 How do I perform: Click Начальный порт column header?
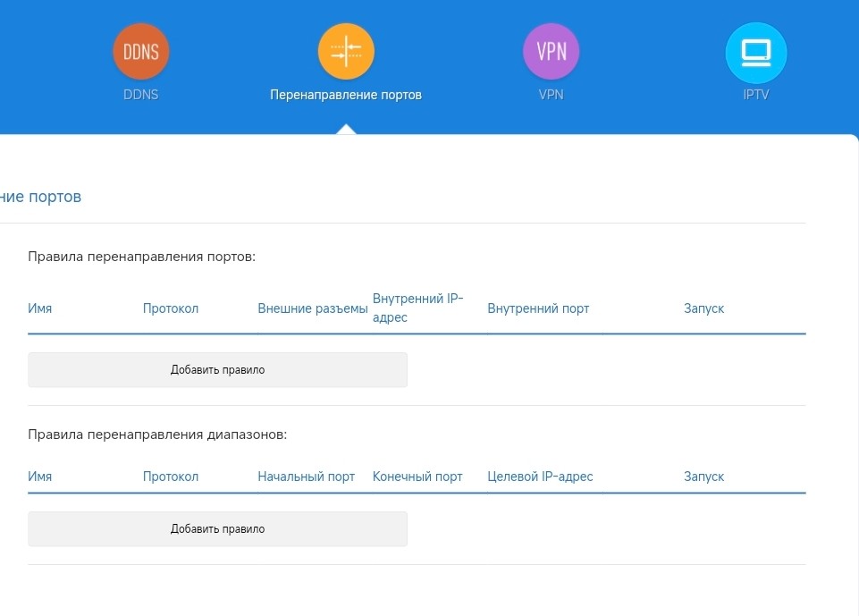click(x=307, y=477)
